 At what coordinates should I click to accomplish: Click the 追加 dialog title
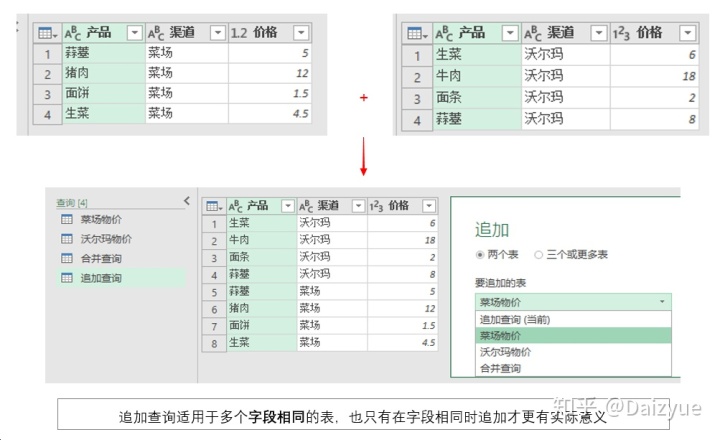pos(492,230)
